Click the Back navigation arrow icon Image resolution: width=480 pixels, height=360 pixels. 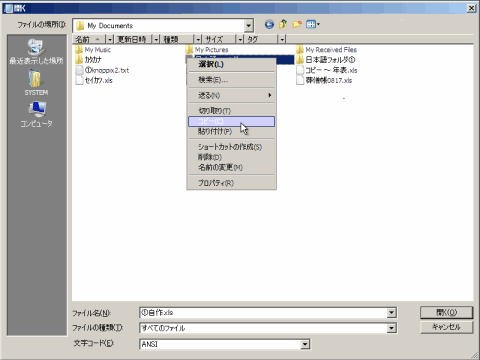pos(269,24)
